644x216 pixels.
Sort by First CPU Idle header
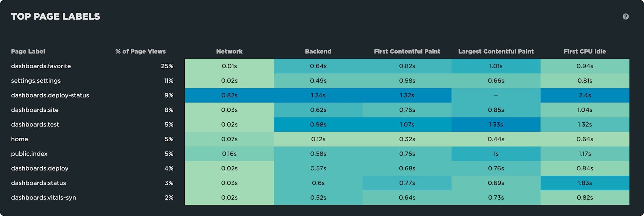click(585, 52)
